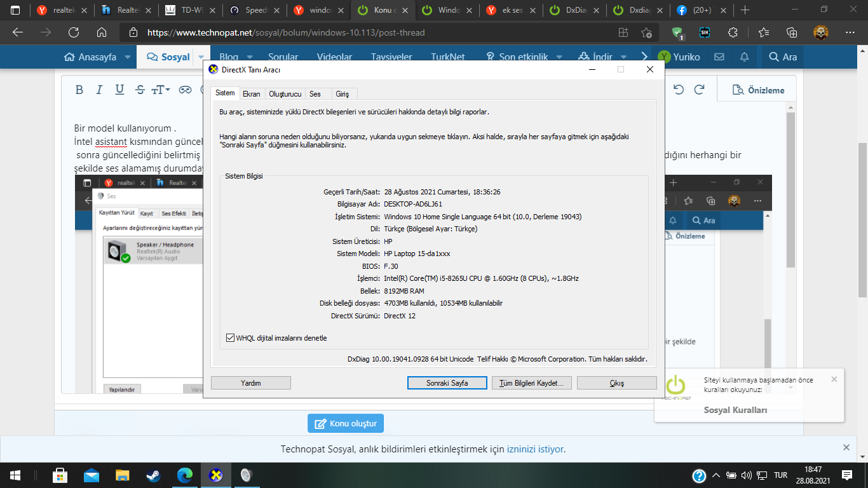The image size is (868, 488).
Task: Click the Yardım button in DirectX dialog
Action: click(251, 383)
